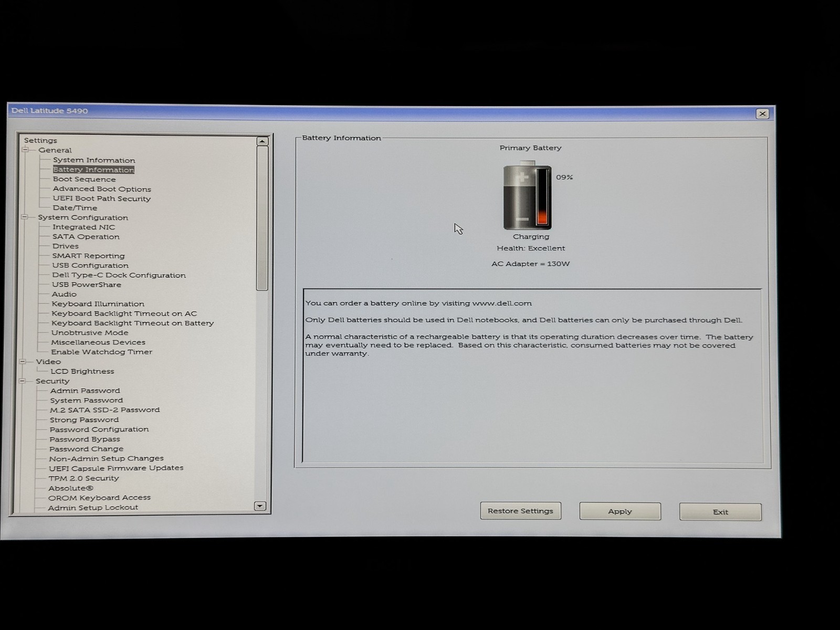Click the 09% battery charge value

click(565, 177)
